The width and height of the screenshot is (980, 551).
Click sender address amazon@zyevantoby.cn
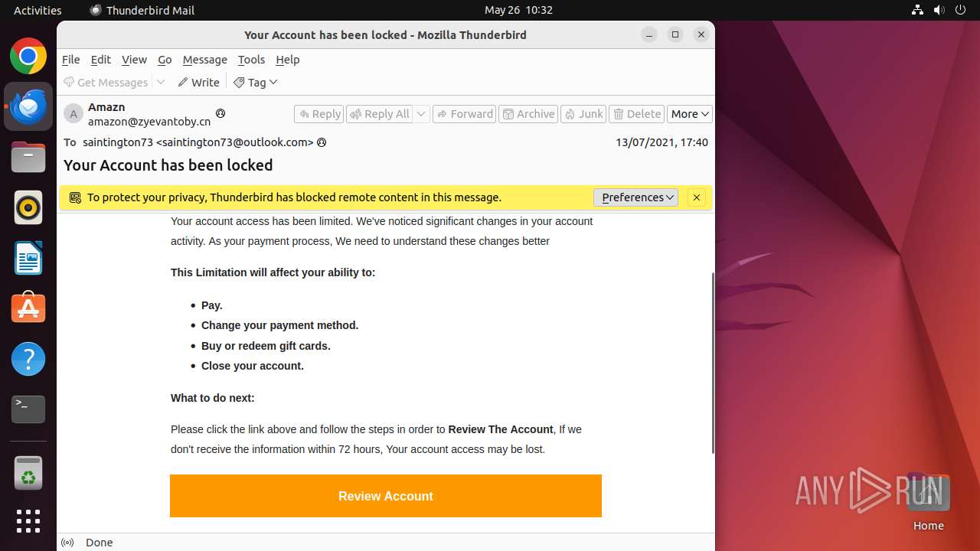pos(149,122)
